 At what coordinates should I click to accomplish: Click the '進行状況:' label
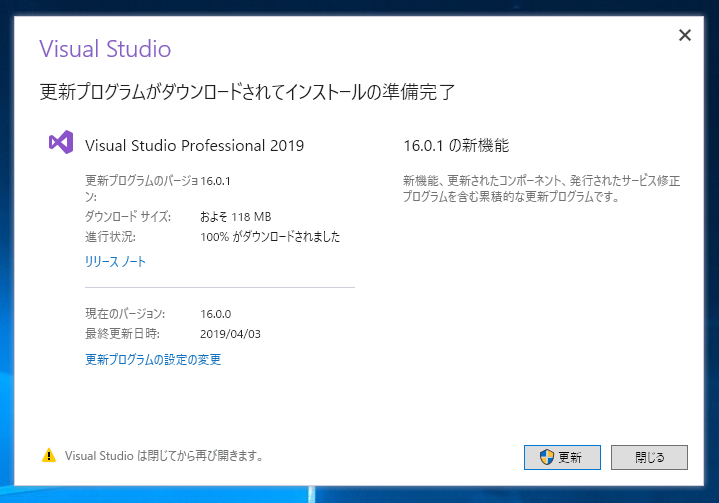pyautogui.click(x=111, y=237)
